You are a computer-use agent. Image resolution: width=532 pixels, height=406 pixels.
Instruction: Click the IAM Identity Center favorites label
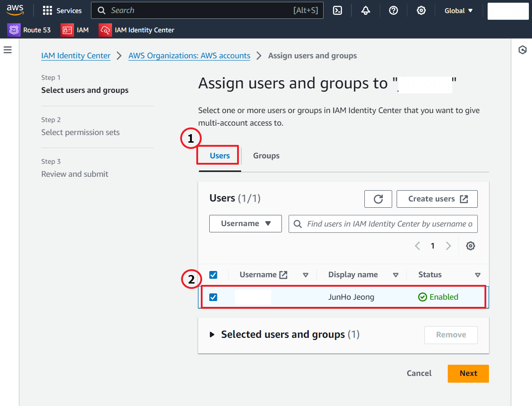click(144, 30)
